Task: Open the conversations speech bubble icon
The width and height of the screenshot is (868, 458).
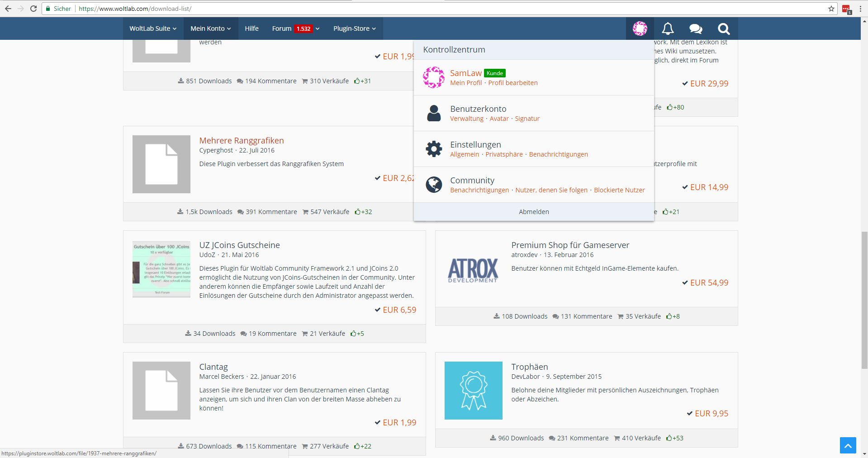Action: [x=696, y=29]
